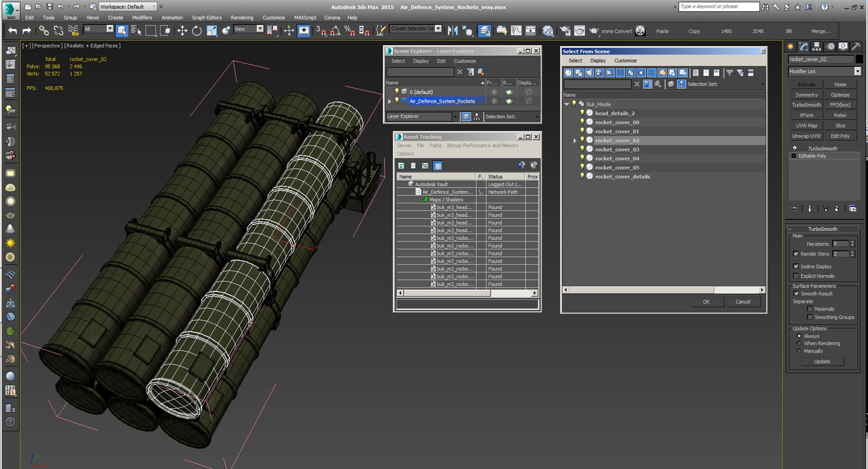Click the Mirror tool icon
The image size is (868, 469).
point(453,30)
